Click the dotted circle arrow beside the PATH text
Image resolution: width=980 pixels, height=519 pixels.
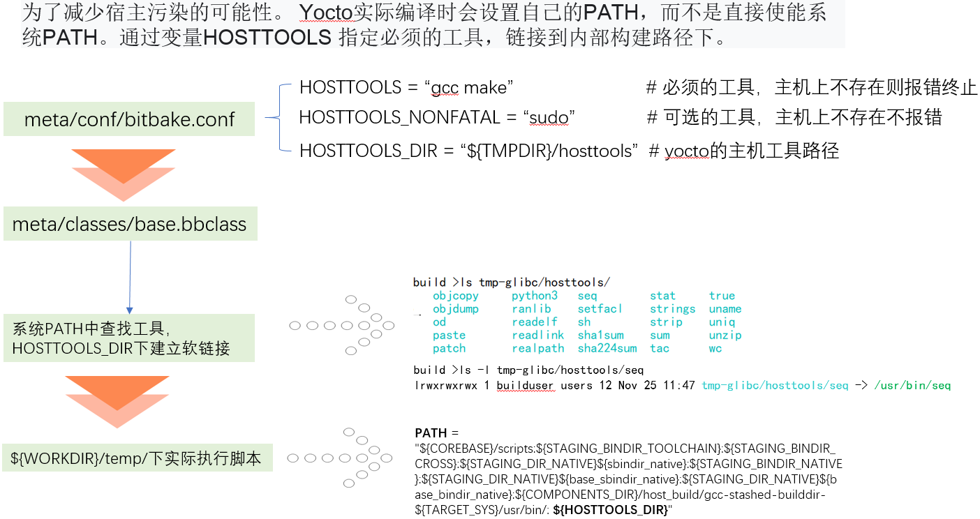click(341, 458)
